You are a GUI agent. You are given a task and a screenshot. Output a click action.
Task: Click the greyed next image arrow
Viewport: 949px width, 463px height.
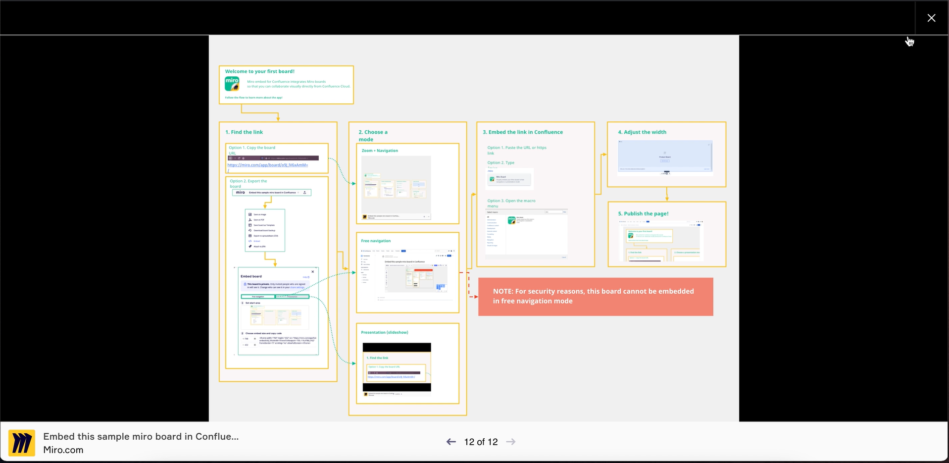click(511, 442)
